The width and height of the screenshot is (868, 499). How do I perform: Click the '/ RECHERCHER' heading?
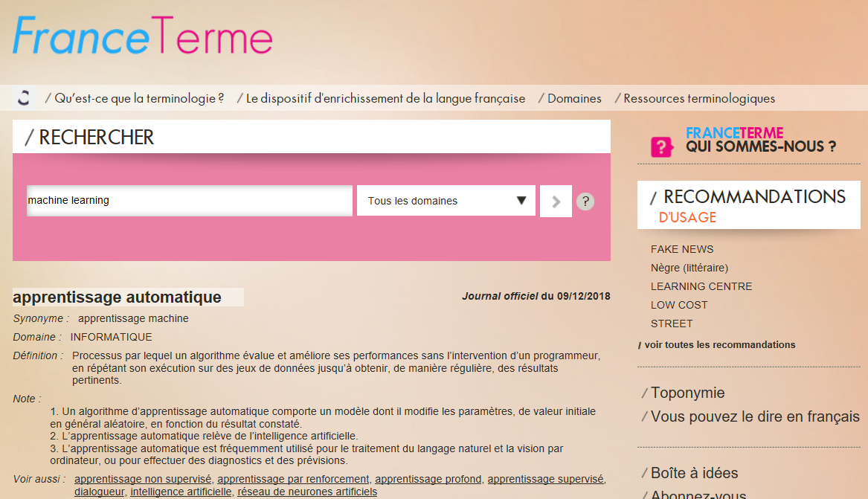click(x=89, y=137)
